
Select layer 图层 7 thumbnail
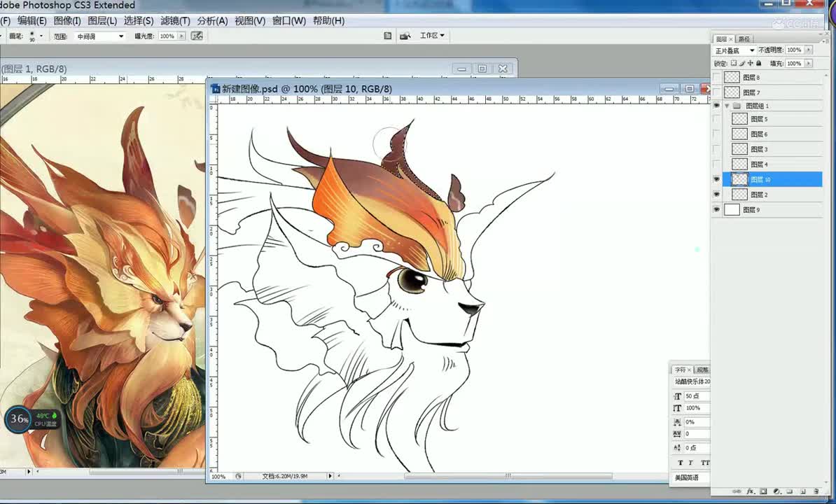732,92
